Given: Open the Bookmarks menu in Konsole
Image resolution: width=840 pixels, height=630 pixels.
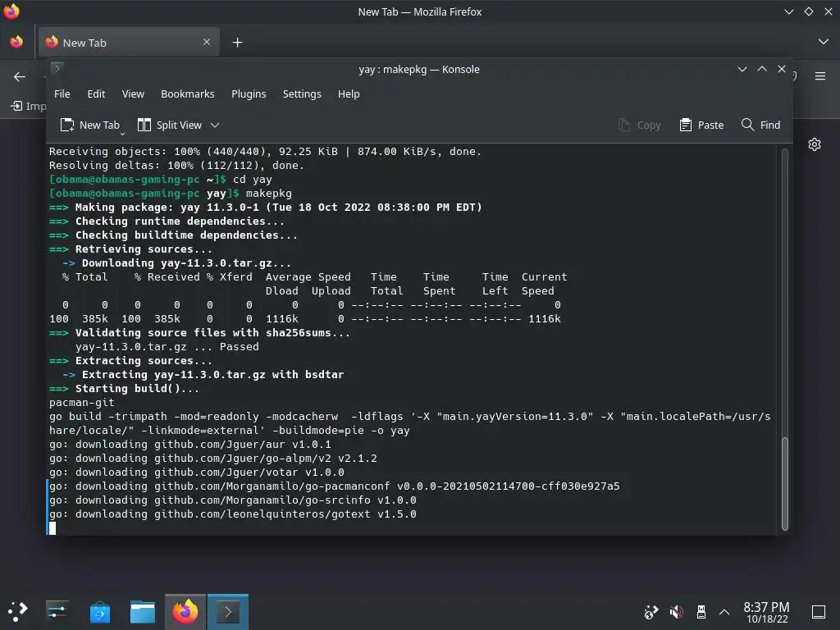Looking at the screenshot, I should 188,94.
